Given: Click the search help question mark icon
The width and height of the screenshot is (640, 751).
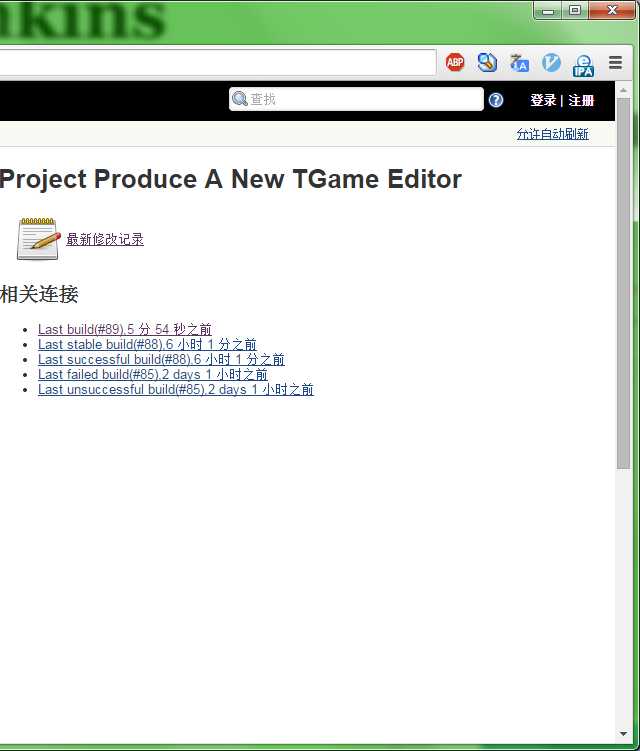Looking at the screenshot, I should pos(496,100).
